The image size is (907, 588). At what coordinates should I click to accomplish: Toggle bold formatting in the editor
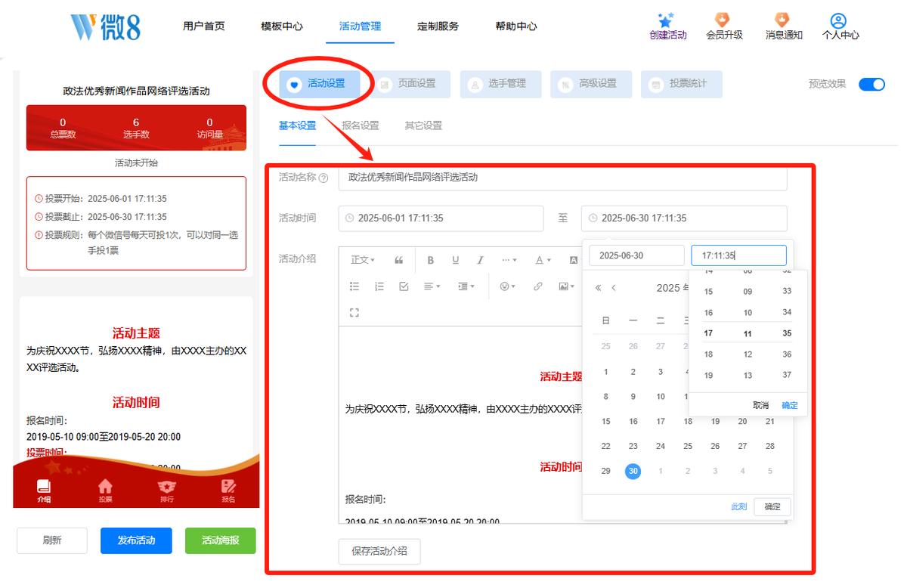click(x=430, y=260)
